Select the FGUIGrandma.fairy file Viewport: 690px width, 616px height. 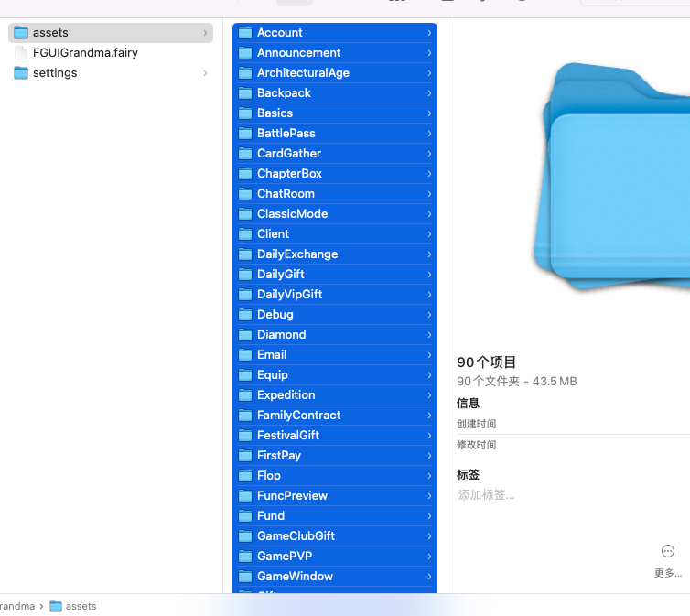(111, 53)
